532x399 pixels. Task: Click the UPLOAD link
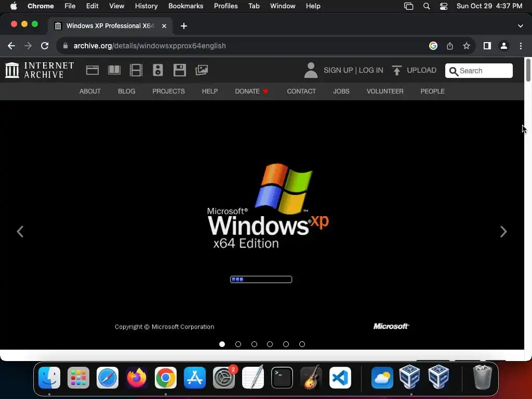pos(422,70)
